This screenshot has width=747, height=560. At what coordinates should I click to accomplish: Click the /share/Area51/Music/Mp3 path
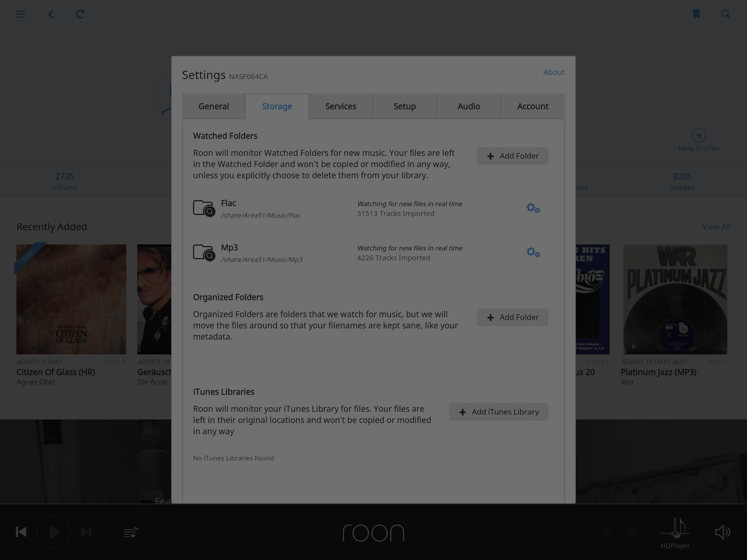click(x=262, y=260)
